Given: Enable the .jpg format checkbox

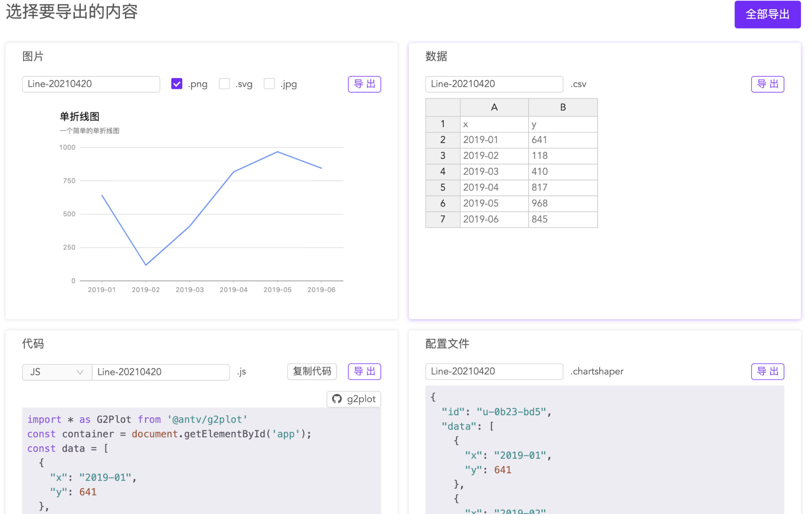Looking at the screenshot, I should click(269, 84).
